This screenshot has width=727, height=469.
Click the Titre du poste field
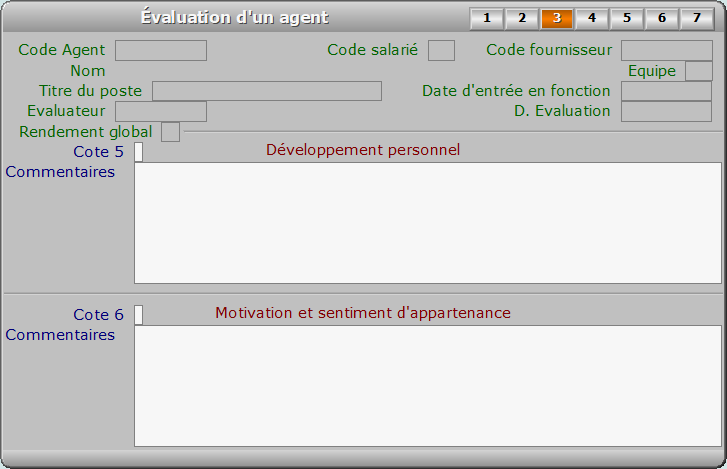267,91
